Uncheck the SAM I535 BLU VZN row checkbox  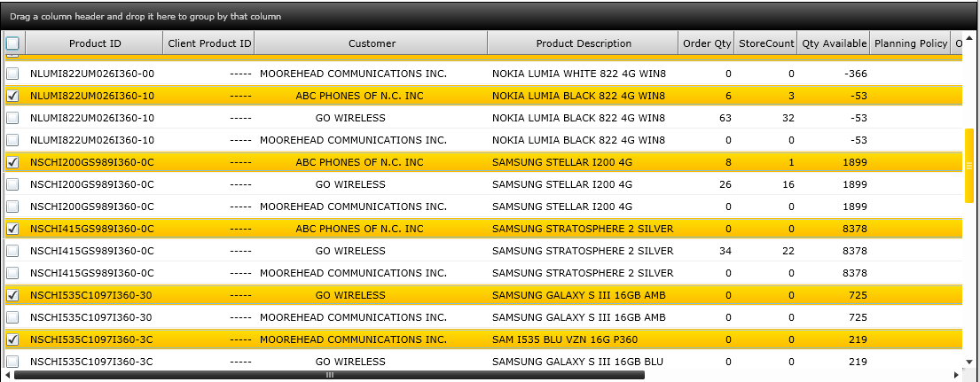(x=12, y=339)
